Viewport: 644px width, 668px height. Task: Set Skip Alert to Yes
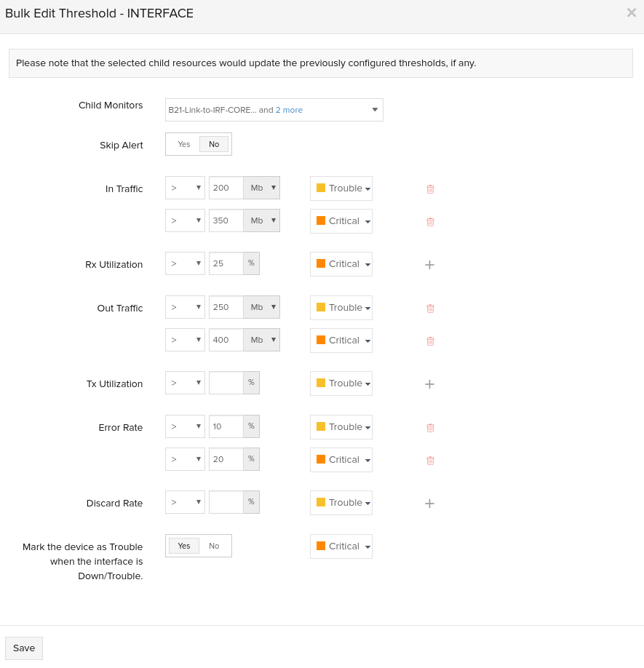coord(184,144)
